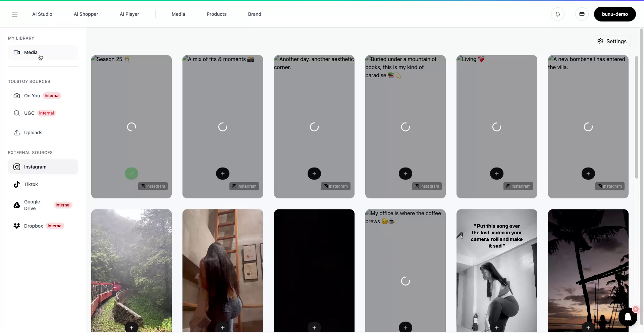The width and height of the screenshot is (644, 333).
Task: Open the UGC source
Action: (x=29, y=113)
